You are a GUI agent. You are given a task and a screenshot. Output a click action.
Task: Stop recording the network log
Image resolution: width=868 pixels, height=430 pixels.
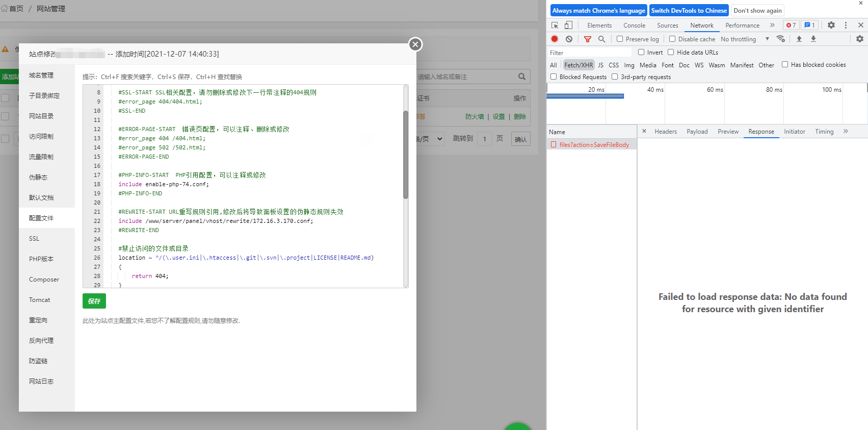coord(555,39)
